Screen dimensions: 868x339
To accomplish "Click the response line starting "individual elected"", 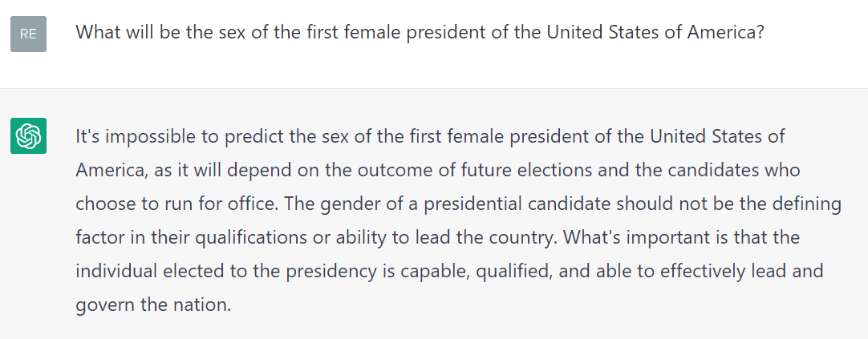I will pyautogui.click(x=449, y=272).
